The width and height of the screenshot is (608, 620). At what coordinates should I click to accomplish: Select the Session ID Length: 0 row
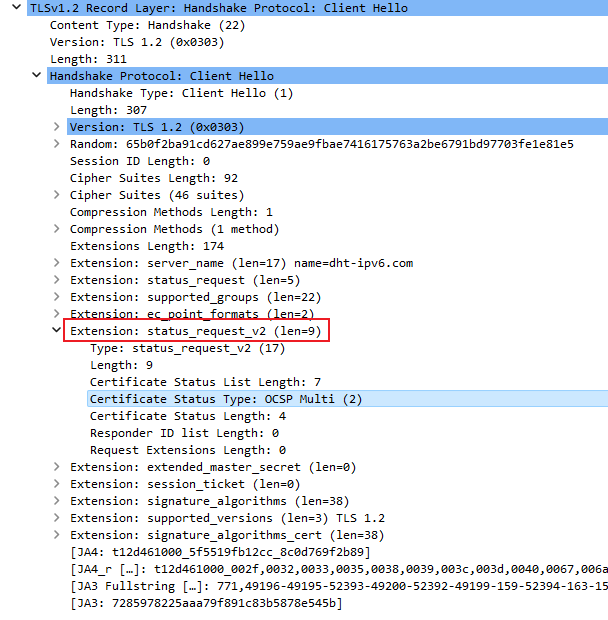[140, 161]
